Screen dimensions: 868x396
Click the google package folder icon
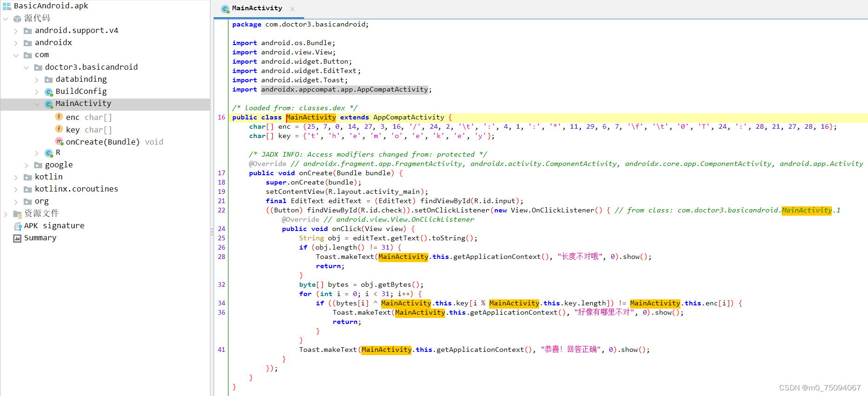point(38,165)
